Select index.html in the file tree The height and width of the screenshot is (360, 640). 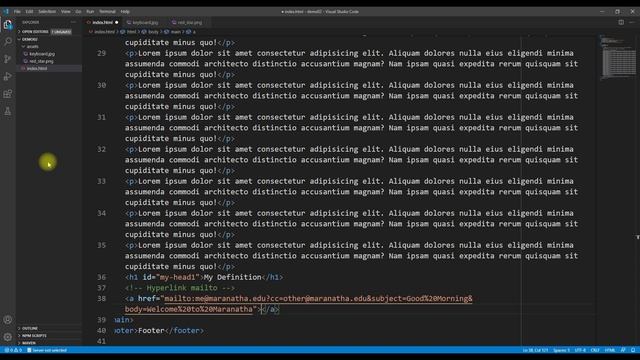[x=37, y=69]
